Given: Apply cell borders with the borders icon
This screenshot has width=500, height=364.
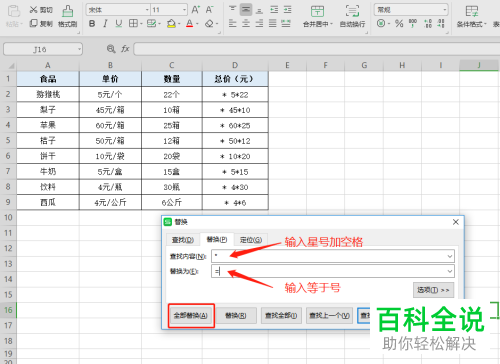Looking at the screenshot, I should coord(133,24).
